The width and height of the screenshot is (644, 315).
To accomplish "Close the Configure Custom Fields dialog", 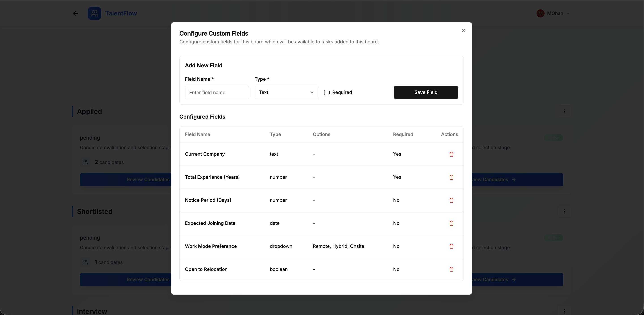I will [464, 30].
